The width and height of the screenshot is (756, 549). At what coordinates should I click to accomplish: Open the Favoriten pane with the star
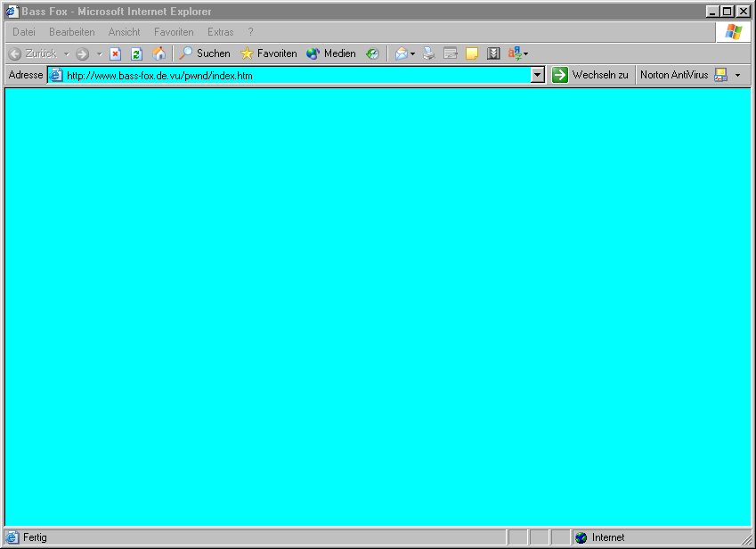tap(269, 53)
